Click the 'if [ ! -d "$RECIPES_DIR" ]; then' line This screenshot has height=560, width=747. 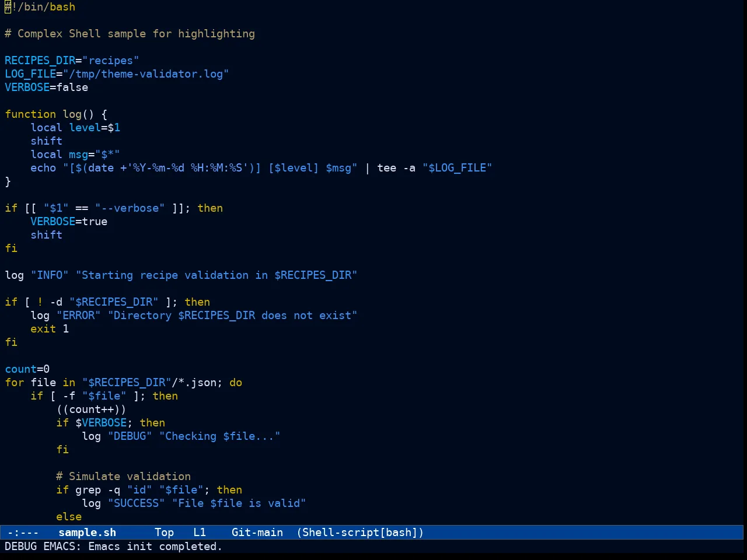107,302
